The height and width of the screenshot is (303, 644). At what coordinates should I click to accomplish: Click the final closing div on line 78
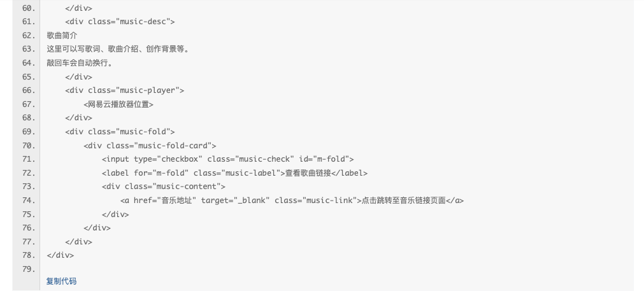point(61,255)
